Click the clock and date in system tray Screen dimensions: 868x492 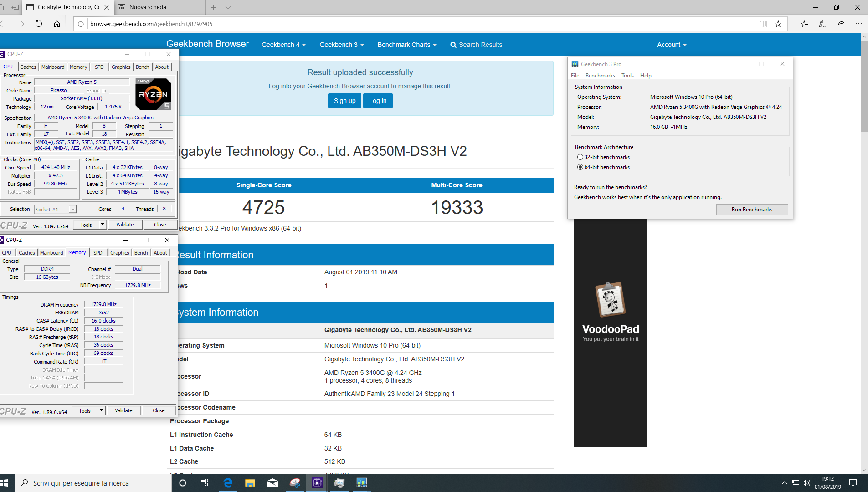click(x=828, y=483)
